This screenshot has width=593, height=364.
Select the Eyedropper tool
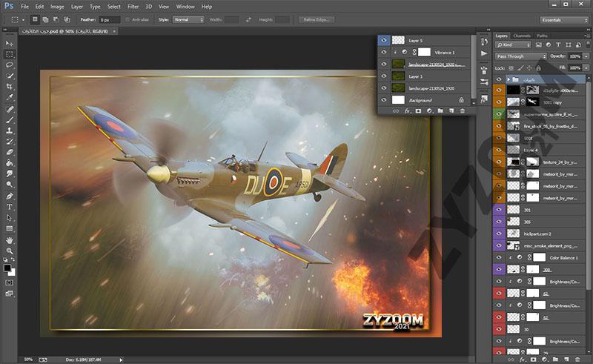click(10, 98)
